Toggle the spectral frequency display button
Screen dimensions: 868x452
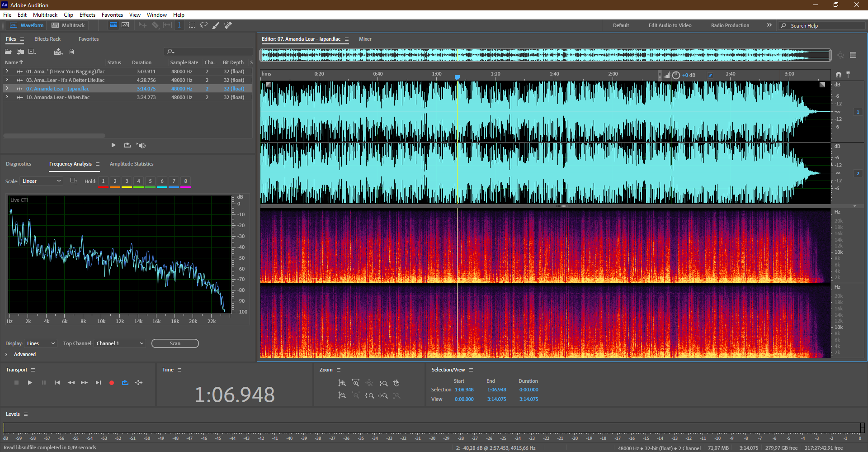coord(113,25)
